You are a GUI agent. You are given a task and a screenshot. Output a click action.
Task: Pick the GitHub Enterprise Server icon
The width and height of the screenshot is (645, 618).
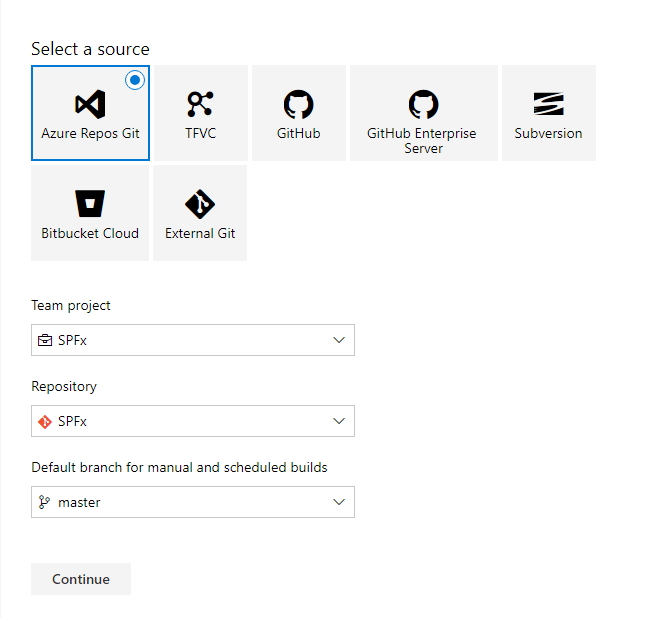pyautogui.click(x=423, y=103)
